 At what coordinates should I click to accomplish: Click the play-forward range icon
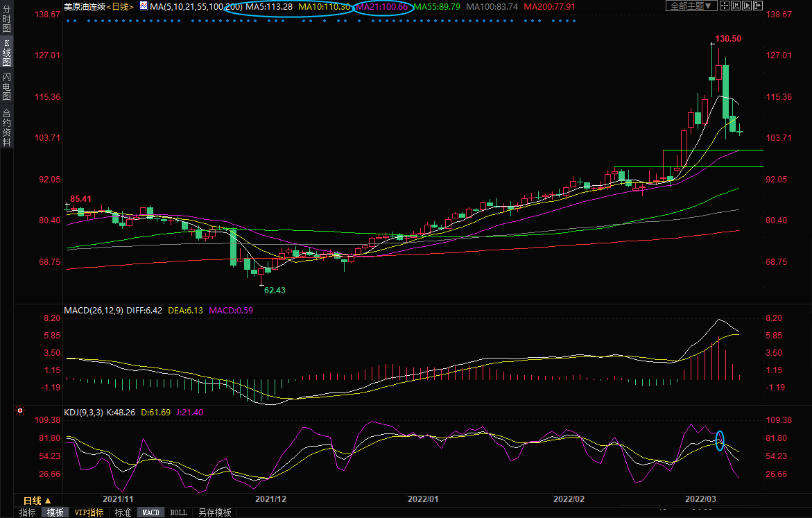pyautogui.click(x=746, y=6)
